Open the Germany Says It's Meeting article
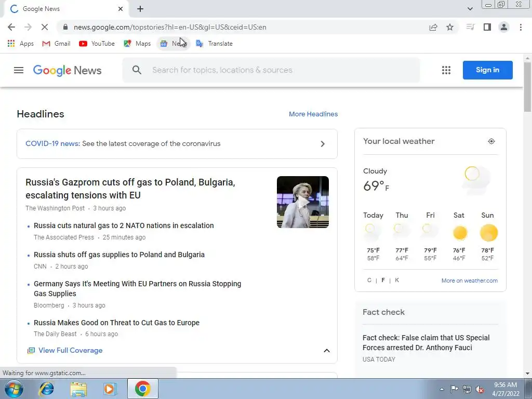Viewport: 532px width, 399px height. click(x=137, y=289)
